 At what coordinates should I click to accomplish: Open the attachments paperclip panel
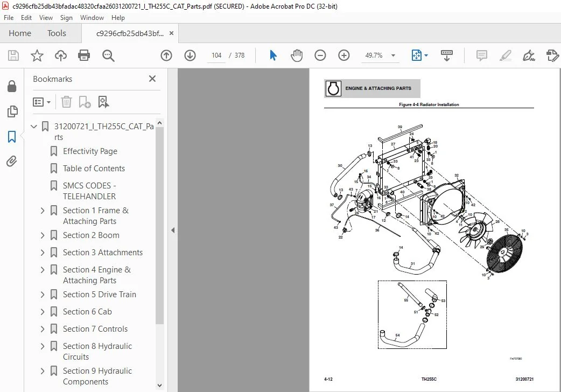[x=12, y=162]
